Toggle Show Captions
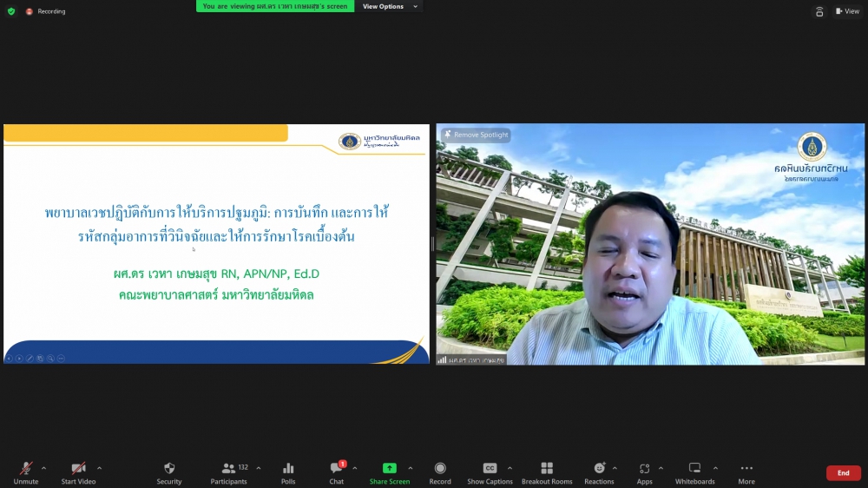The image size is (868, 488). (490, 472)
